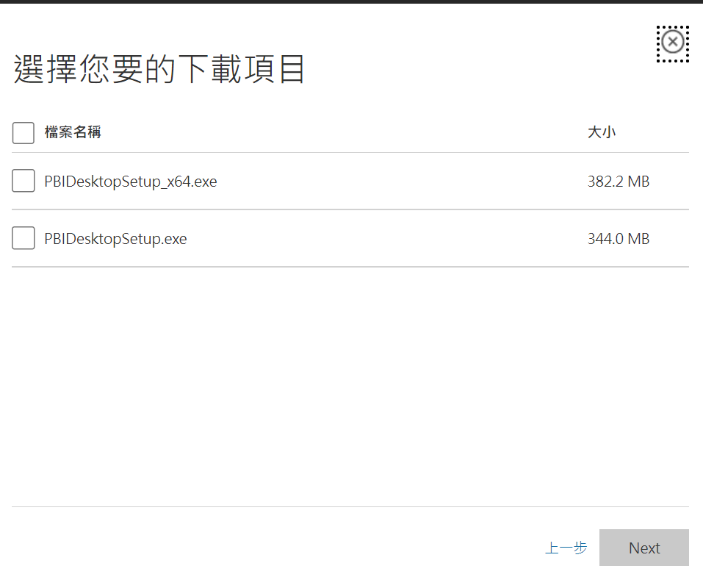Click the PBIDesktopSetup_x64.exe file name
Screen dimensions: 703x588
131,182
